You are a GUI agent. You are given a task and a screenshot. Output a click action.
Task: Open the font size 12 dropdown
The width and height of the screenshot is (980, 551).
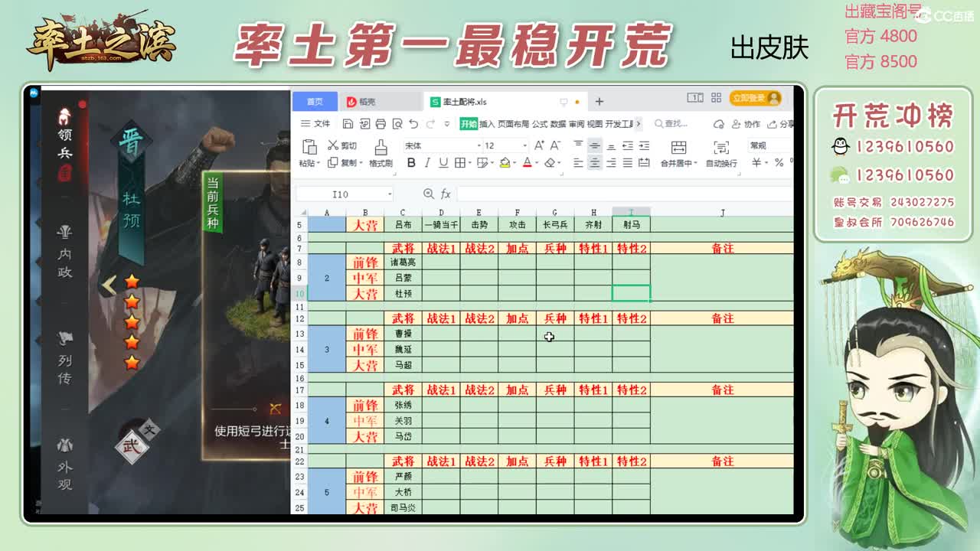click(x=524, y=145)
